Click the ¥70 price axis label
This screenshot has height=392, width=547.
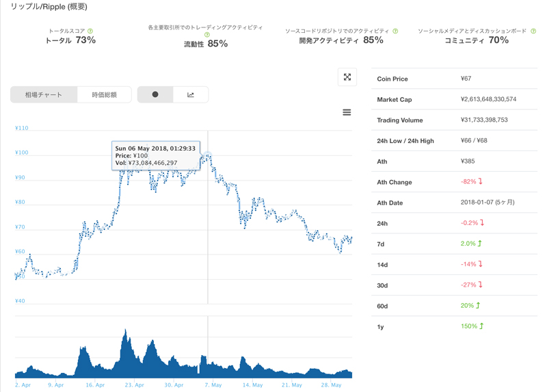click(20, 227)
